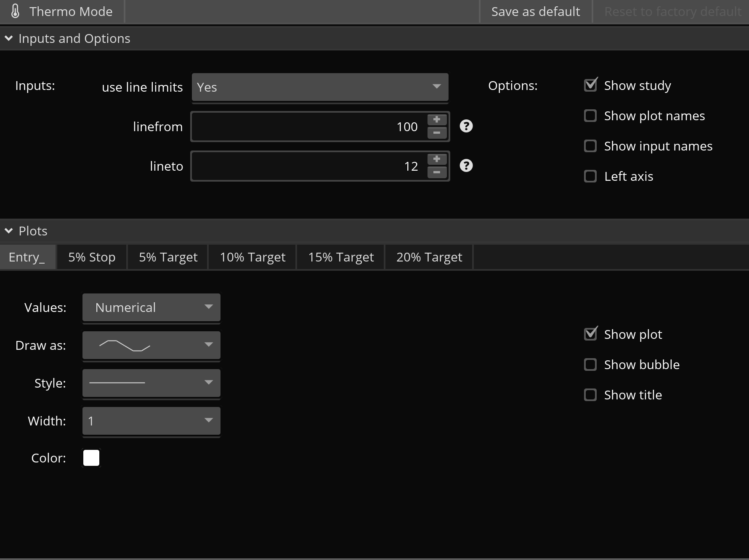Screen dimensions: 749x560
Task: Open the Width dropdown
Action: point(151,421)
